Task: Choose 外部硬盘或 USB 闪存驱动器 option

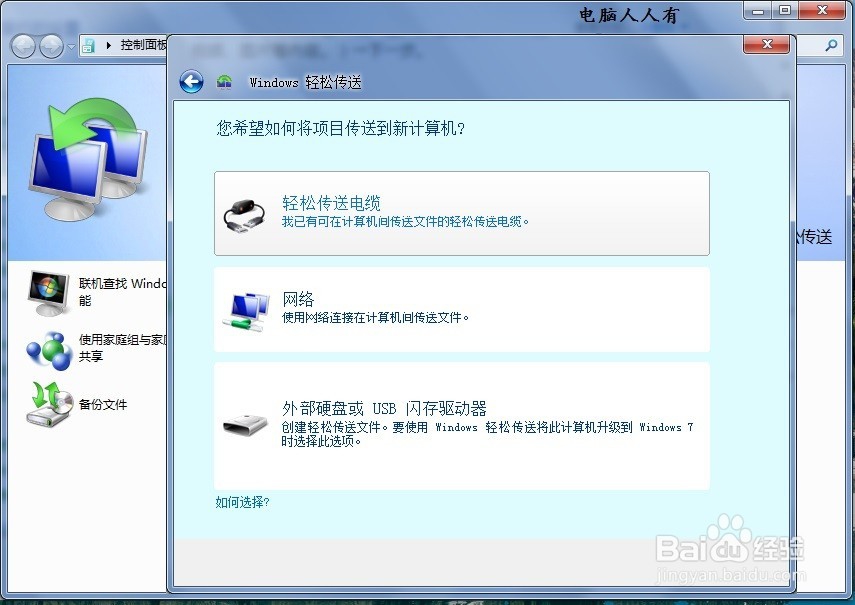Action: coord(461,426)
